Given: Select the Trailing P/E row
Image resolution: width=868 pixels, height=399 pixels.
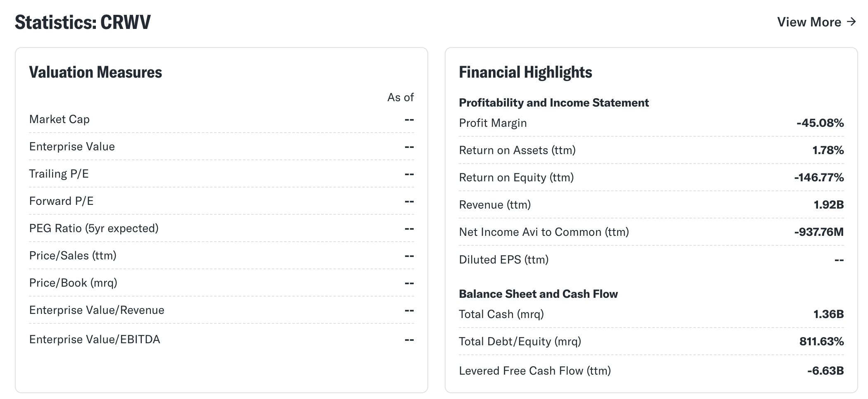Looking at the screenshot, I should click(x=222, y=174).
